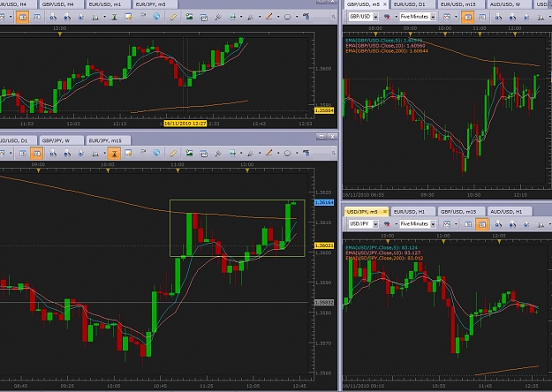Expand arrow next to zoom icon in bottom-left toolbar

coord(104,153)
